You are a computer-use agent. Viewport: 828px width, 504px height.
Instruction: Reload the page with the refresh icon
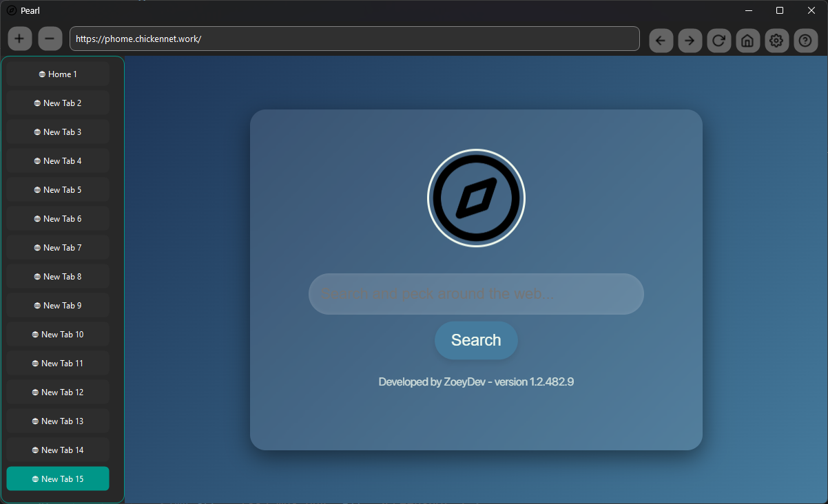[x=718, y=41]
